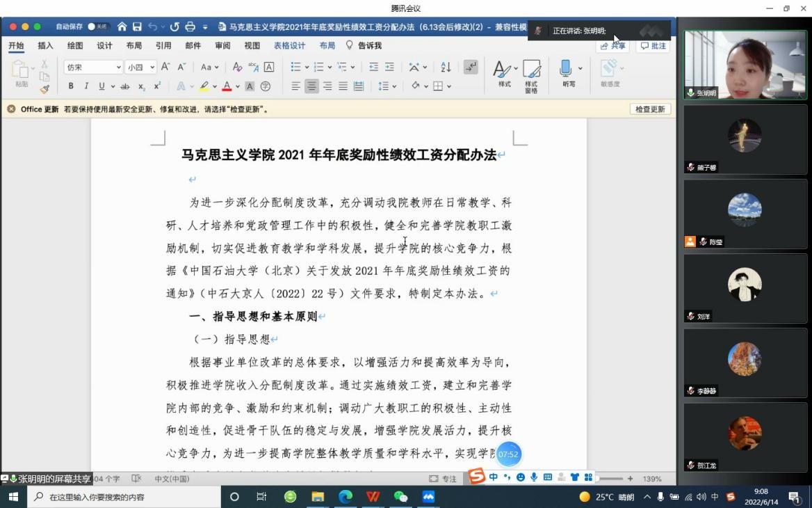Switch to the 插入 ribbon tab
Image resolution: width=812 pixels, height=508 pixels.
coord(44,45)
